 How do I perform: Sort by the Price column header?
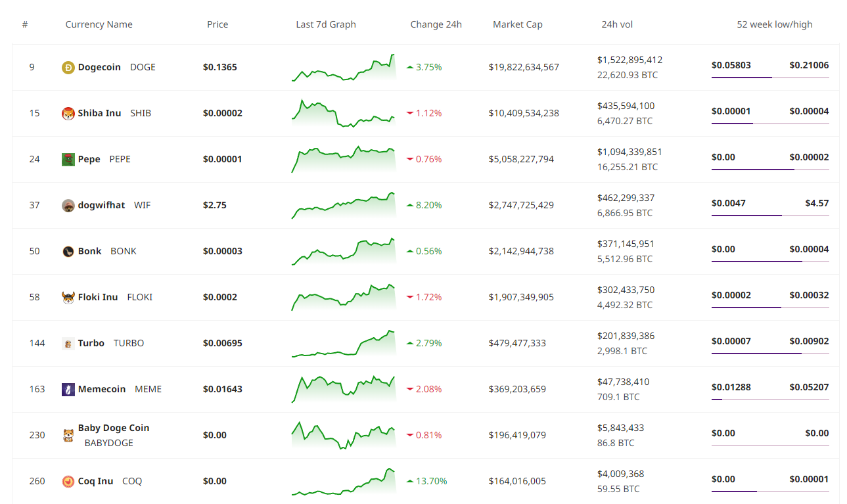pos(217,24)
